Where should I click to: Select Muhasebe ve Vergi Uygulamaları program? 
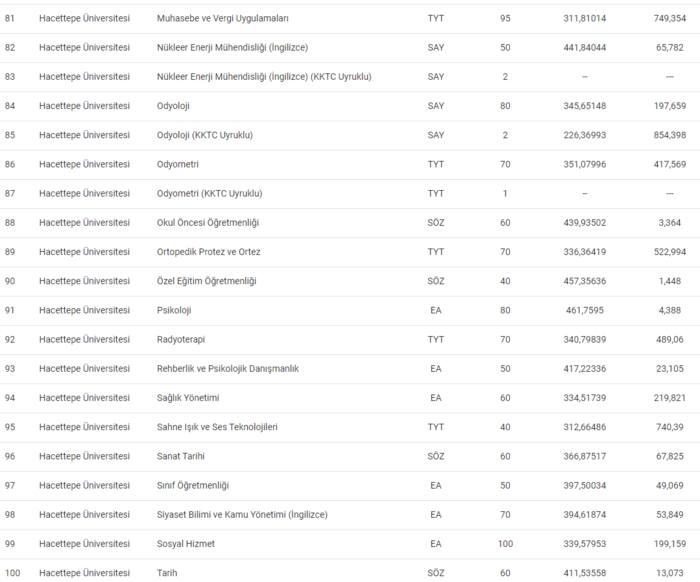click(x=223, y=18)
